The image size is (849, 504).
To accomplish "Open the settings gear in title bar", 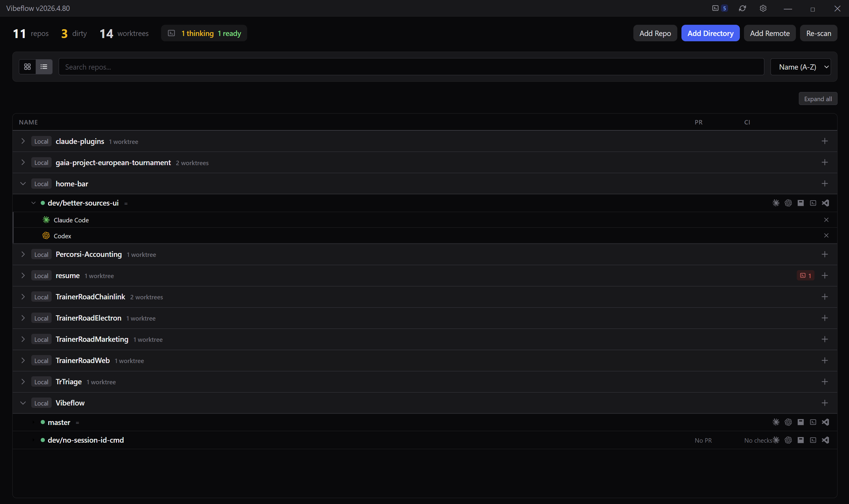I will click(x=763, y=8).
